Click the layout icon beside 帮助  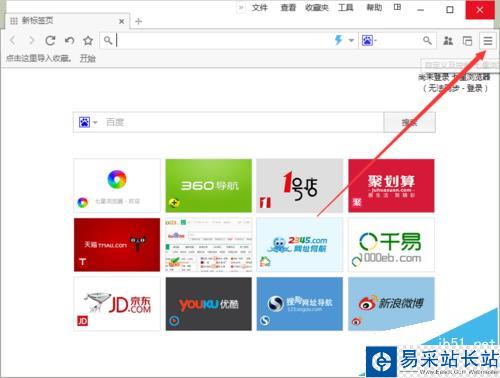(x=397, y=7)
